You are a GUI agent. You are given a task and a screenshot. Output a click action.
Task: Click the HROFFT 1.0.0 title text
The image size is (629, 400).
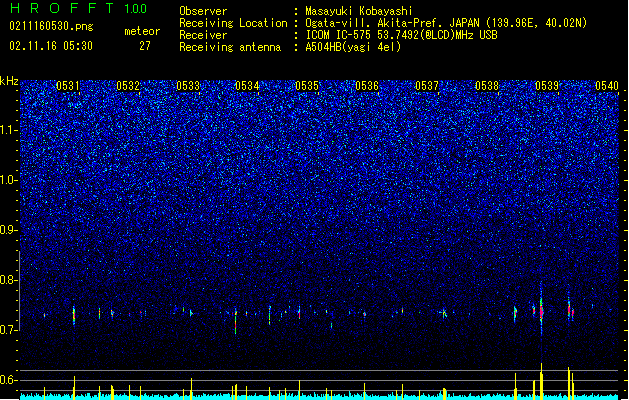pyautogui.click(x=79, y=8)
